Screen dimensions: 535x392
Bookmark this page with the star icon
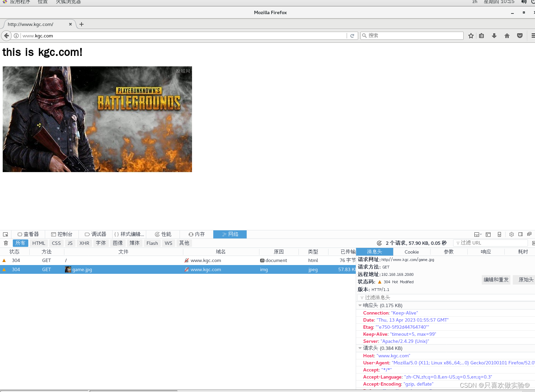tap(471, 36)
